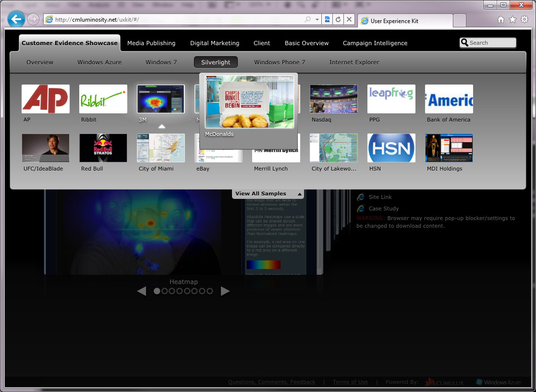Viewport: 536px width, 392px height.
Task: Open the MDI Holdings sample thumbnail
Action: [449, 148]
